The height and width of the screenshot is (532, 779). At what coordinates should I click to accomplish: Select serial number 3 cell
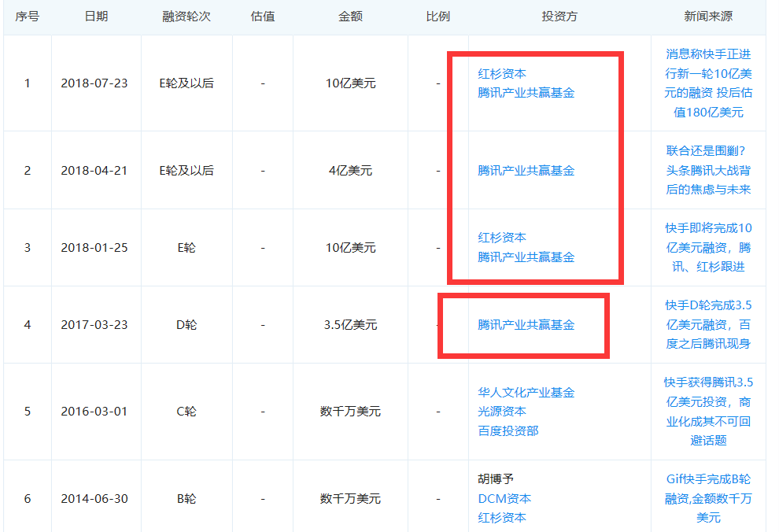pyautogui.click(x=28, y=247)
